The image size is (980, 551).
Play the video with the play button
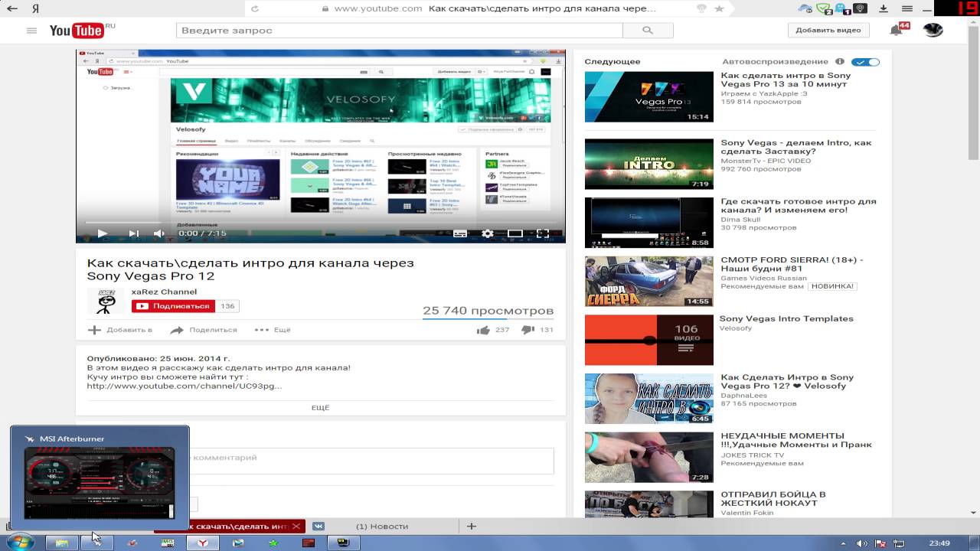102,233
